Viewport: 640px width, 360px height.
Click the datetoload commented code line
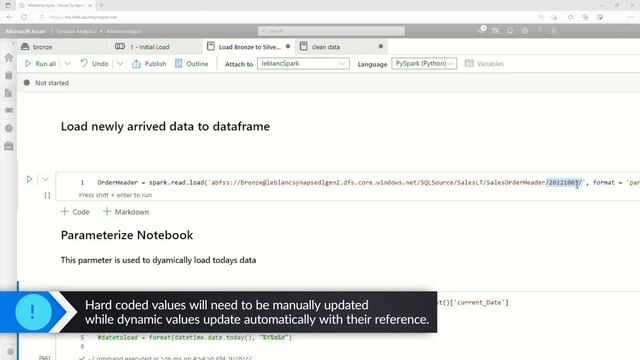(x=194, y=338)
